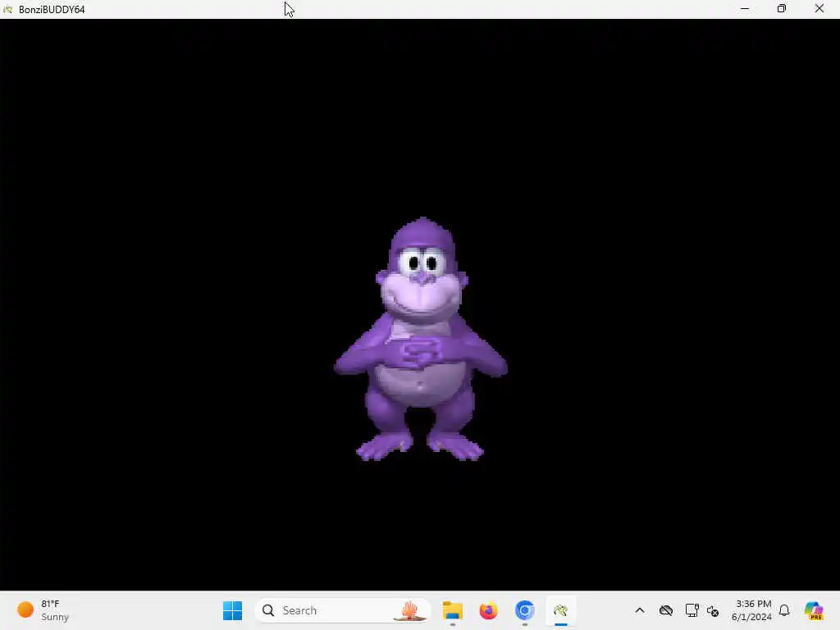The width and height of the screenshot is (840, 630).
Task: Minimize the BonziBUDDY64 window
Action: [x=745, y=9]
